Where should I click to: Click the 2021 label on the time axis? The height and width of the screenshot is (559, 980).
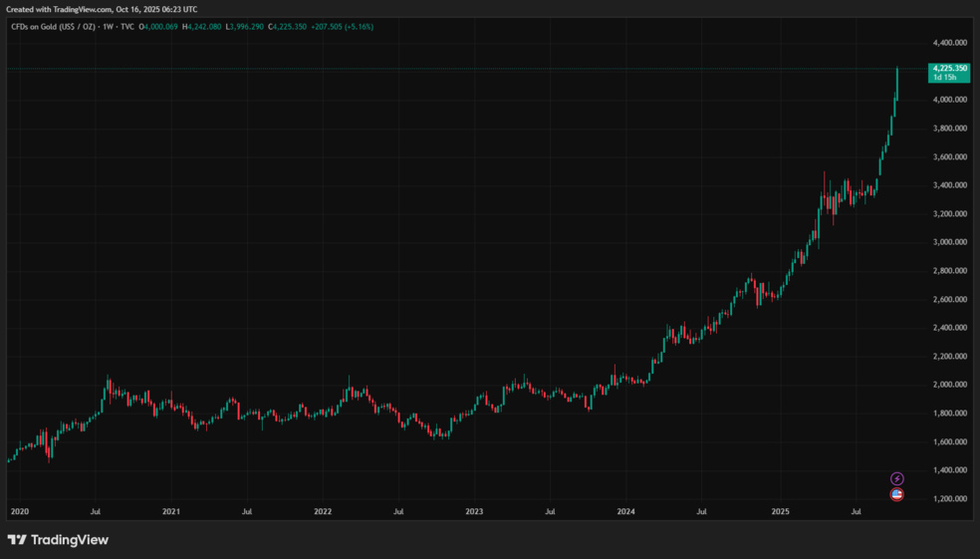pos(171,512)
